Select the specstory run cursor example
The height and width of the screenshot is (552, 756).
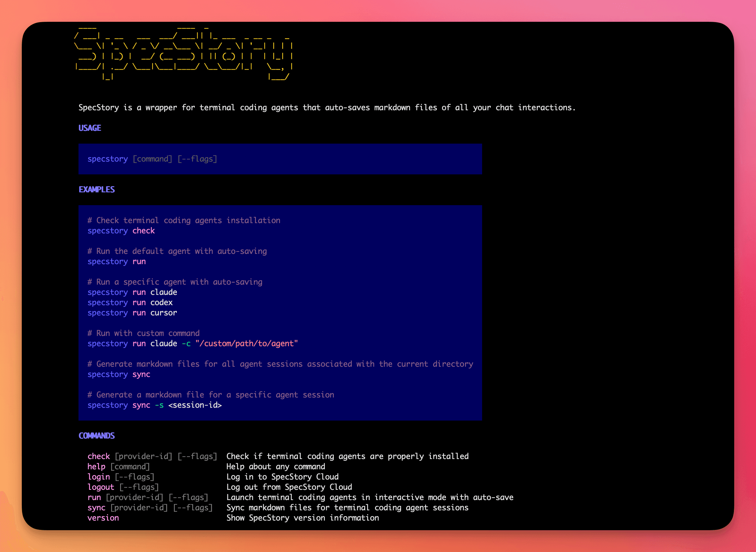(132, 313)
